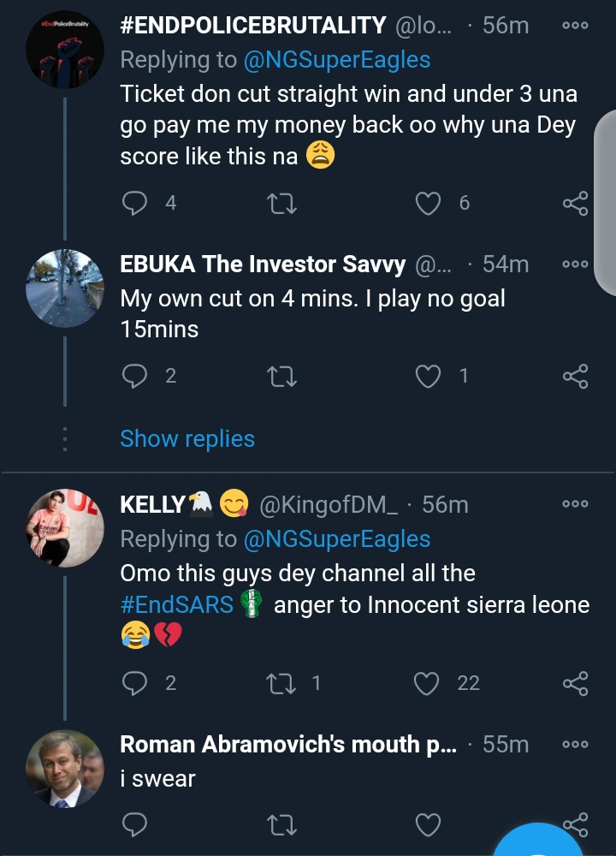Share the #ENDPOLICEBRUTALITY tweet
616x856 pixels.
575,203
